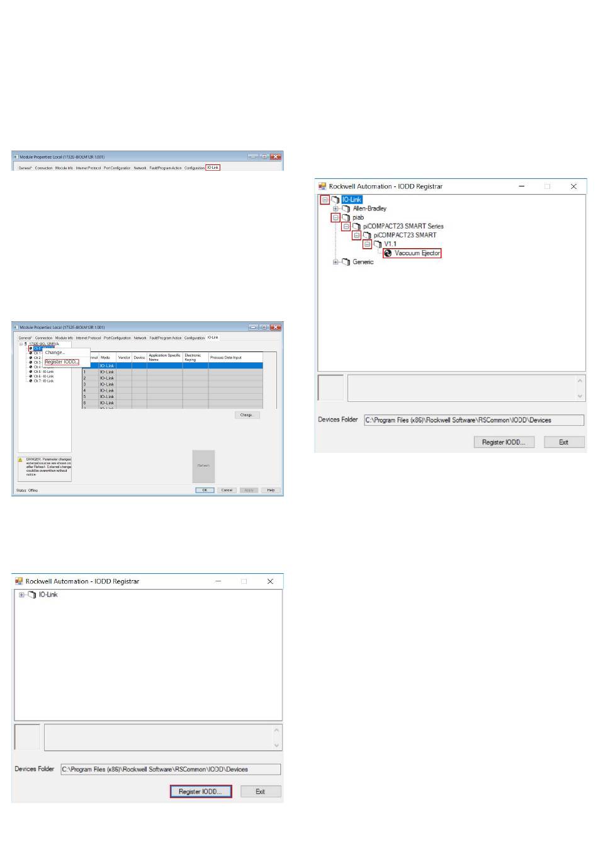This screenshot has width=598, height=868.
Task: Select the Vaccuum Ejector device icon
Action: point(388,253)
